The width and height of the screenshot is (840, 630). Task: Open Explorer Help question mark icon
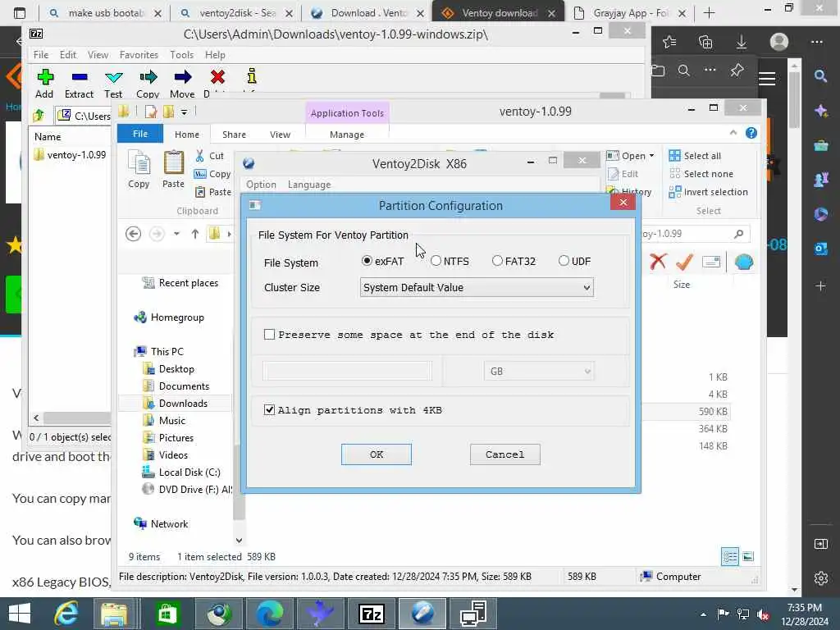751,133
